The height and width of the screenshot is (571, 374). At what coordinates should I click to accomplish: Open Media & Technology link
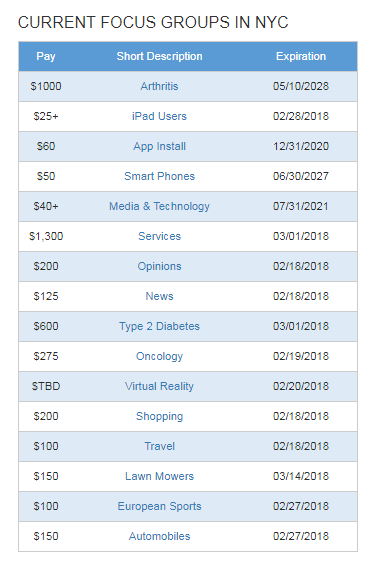pyautogui.click(x=159, y=206)
